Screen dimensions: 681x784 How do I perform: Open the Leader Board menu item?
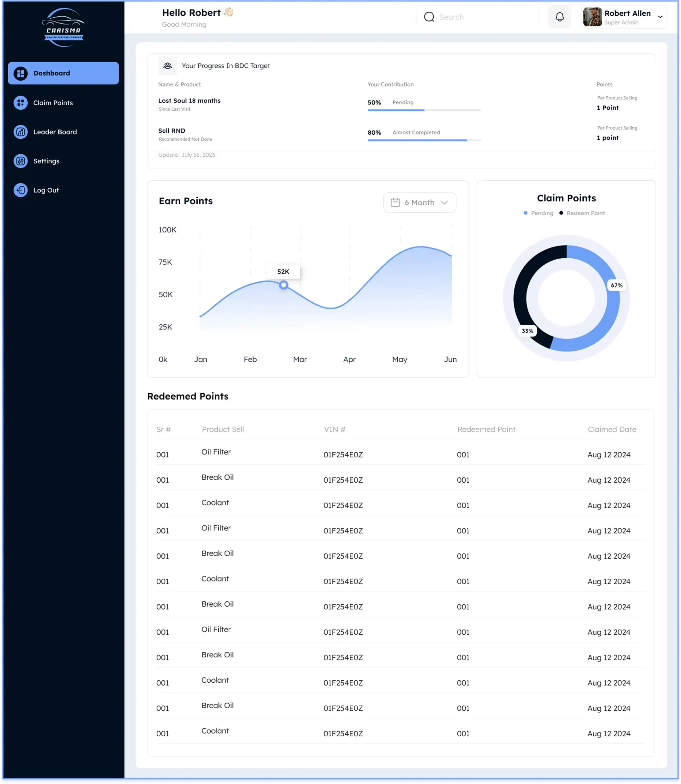tap(55, 132)
